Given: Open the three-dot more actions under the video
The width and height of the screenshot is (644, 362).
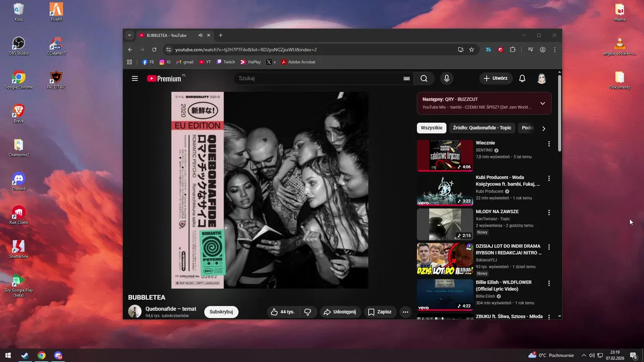Looking at the screenshot, I should [x=406, y=312].
